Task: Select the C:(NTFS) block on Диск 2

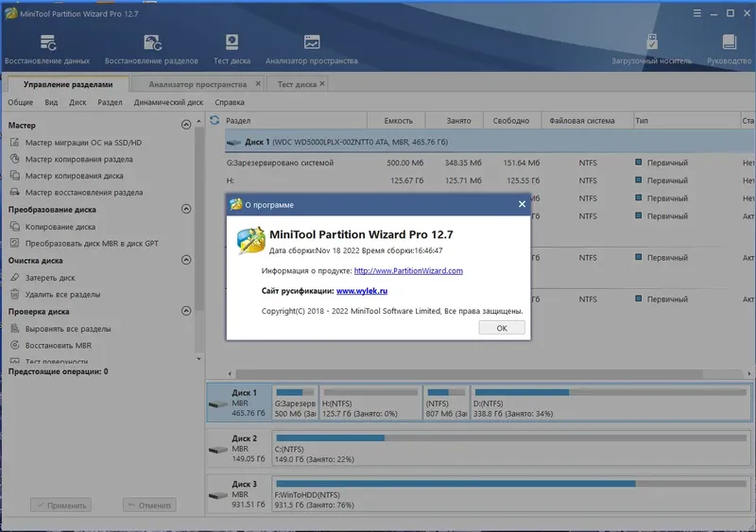Action: coord(511,449)
